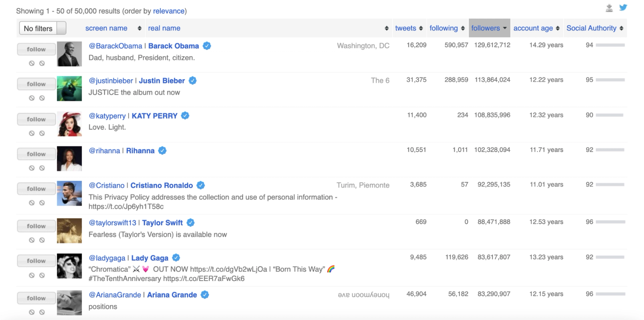Screen dimensions: 644x320
Task: Click first block icon under BarackObama follow
Action: [x=32, y=63]
